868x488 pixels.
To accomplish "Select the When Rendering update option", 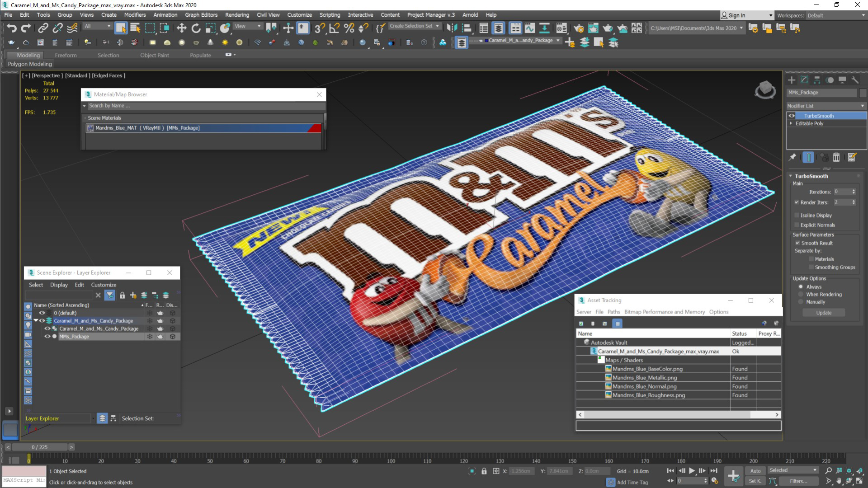I will click(801, 295).
